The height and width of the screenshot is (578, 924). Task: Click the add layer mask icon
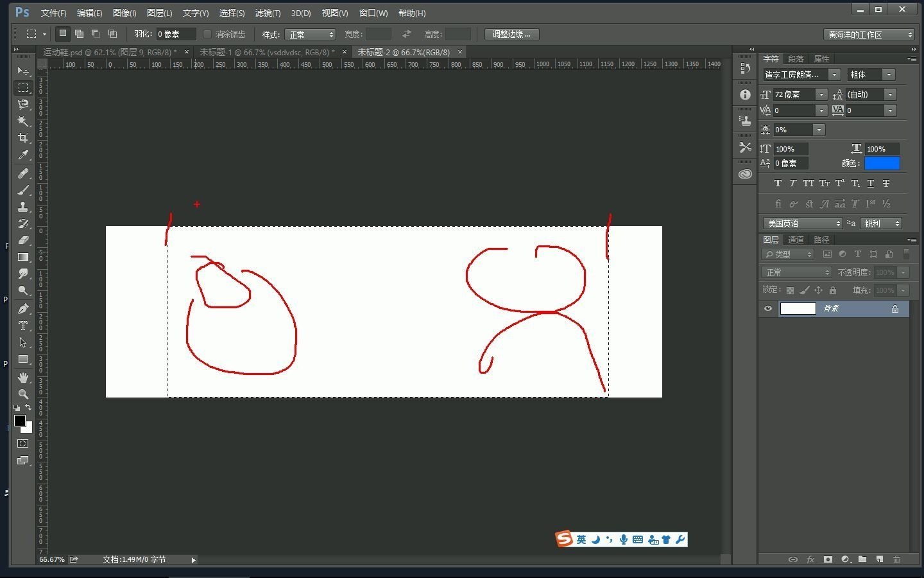coord(828,559)
